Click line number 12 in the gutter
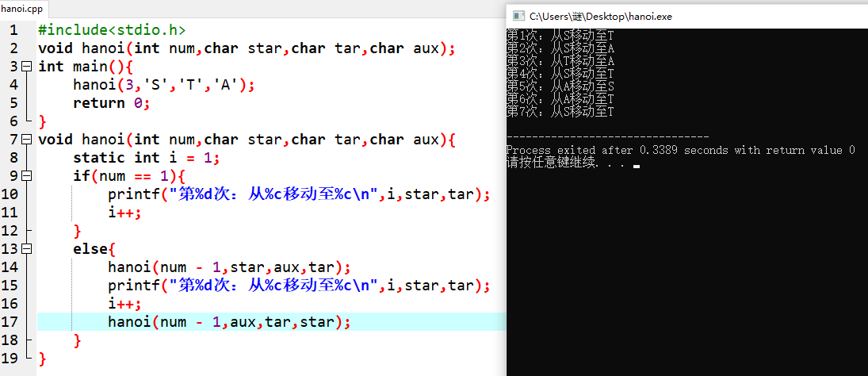Screen dimensions: 868x376 (x=10, y=231)
